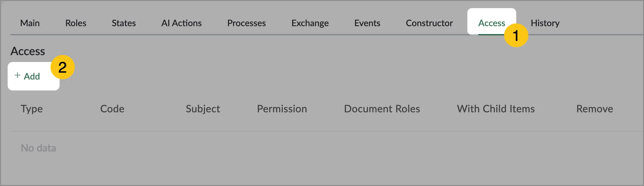Click the plus icon beside Add
Screen dimensions: 644x186
click(17, 75)
